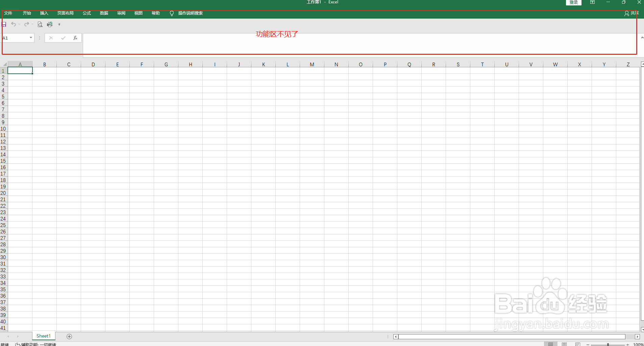Click the Save icon in quick access toolbar
Image resolution: width=644 pixels, height=346 pixels.
pyautogui.click(x=4, y=24)
